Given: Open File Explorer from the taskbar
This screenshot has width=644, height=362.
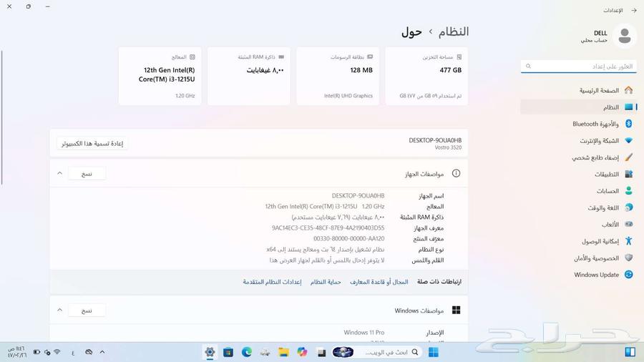Looking at the screenshot, I should pos(283,352).
